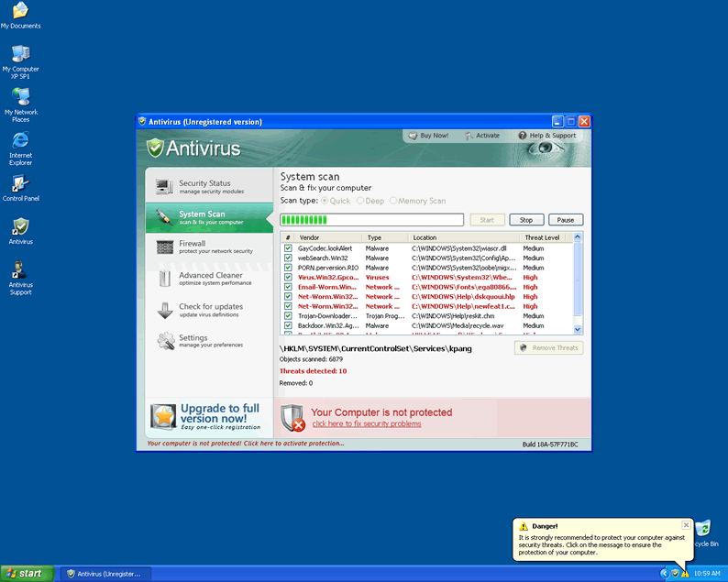Uncheck the GayCodec.lookAlert threat checkbox
Image resolution: width=728 pixels, height=582 pixels.
pos(288,248)
